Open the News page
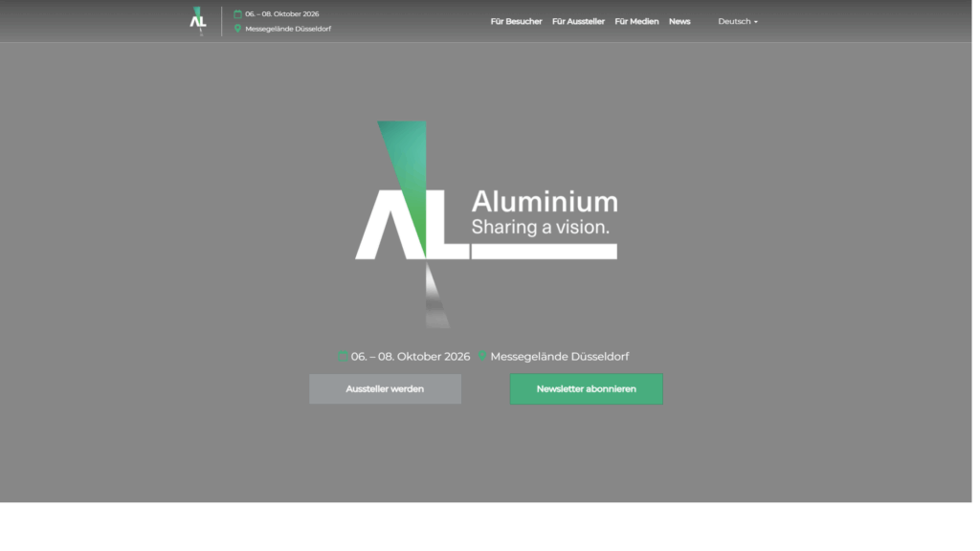Viewport: 980px width, 551px height. click(x=679, y=21)
